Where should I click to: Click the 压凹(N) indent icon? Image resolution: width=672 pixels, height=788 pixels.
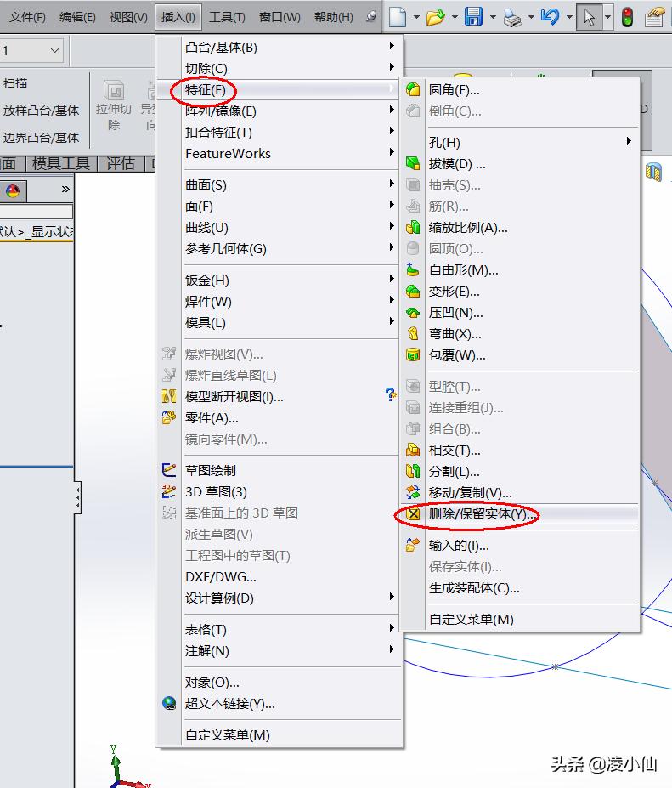(413, 313)
